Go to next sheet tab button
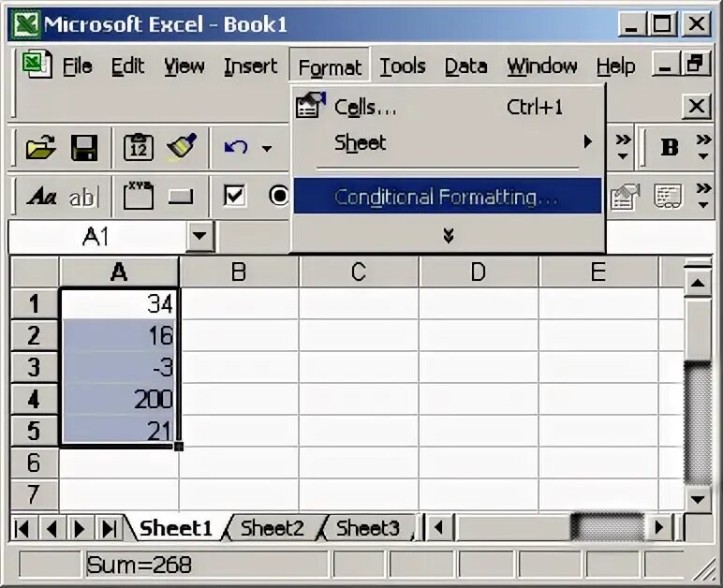Screen dimensions: 723x588 [x=80, y=529]
